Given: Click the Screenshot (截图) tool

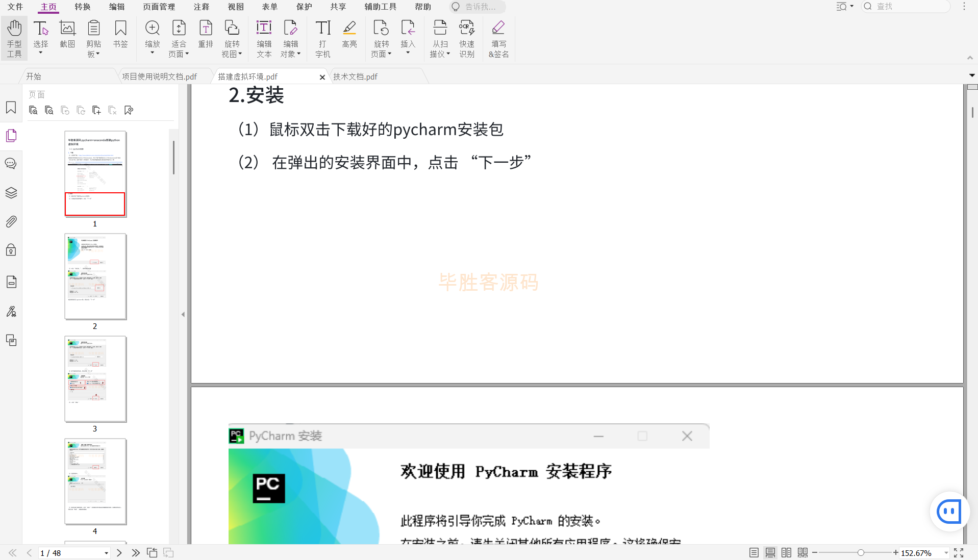Looking at the screenshot, I should click(67, 34).
